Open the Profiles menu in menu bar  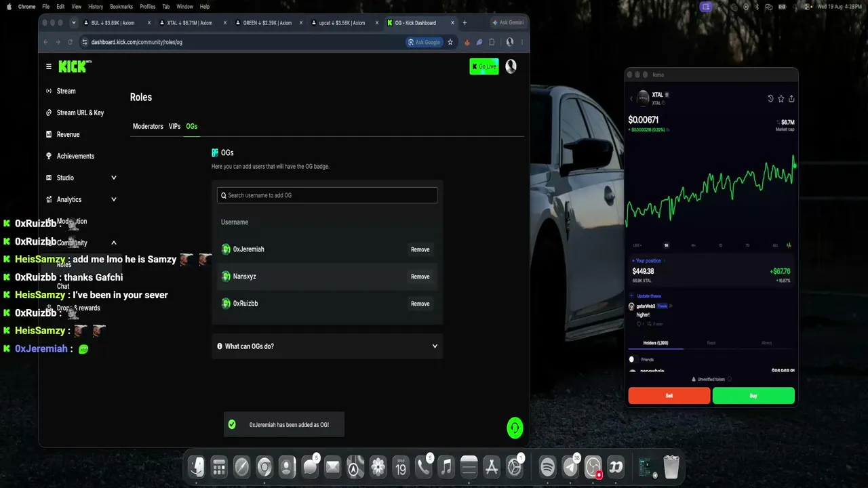[147, 6]
